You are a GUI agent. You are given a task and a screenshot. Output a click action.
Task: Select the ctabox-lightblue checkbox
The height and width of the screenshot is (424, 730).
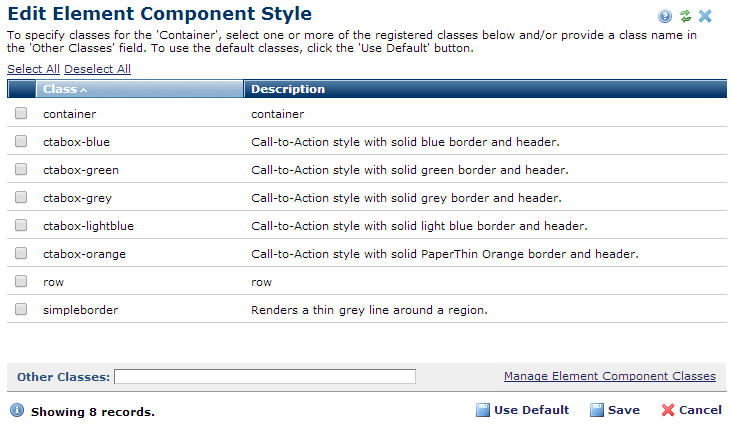tap(21, 226)
